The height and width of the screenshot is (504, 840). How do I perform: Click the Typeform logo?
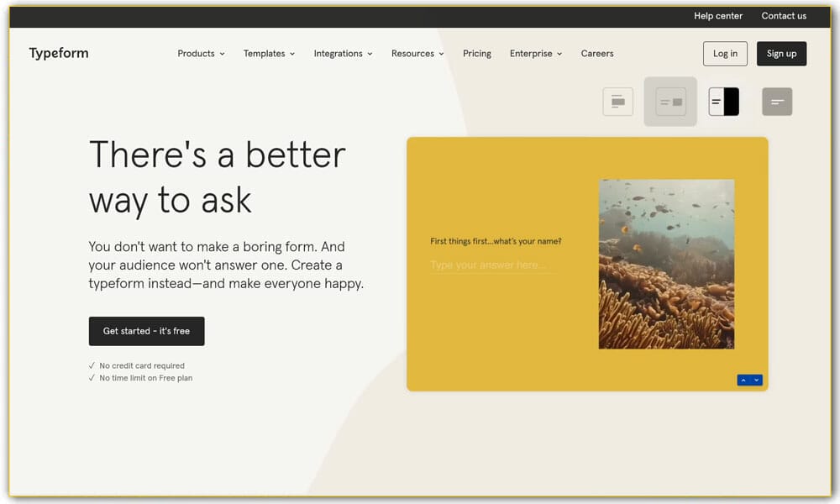click(x=58, y=53)
